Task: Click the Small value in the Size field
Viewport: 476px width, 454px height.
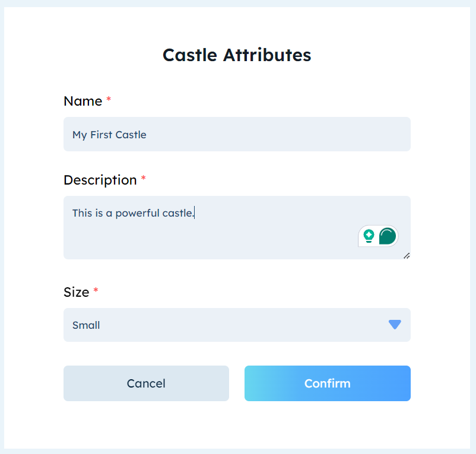Action: tap(85, 325)
